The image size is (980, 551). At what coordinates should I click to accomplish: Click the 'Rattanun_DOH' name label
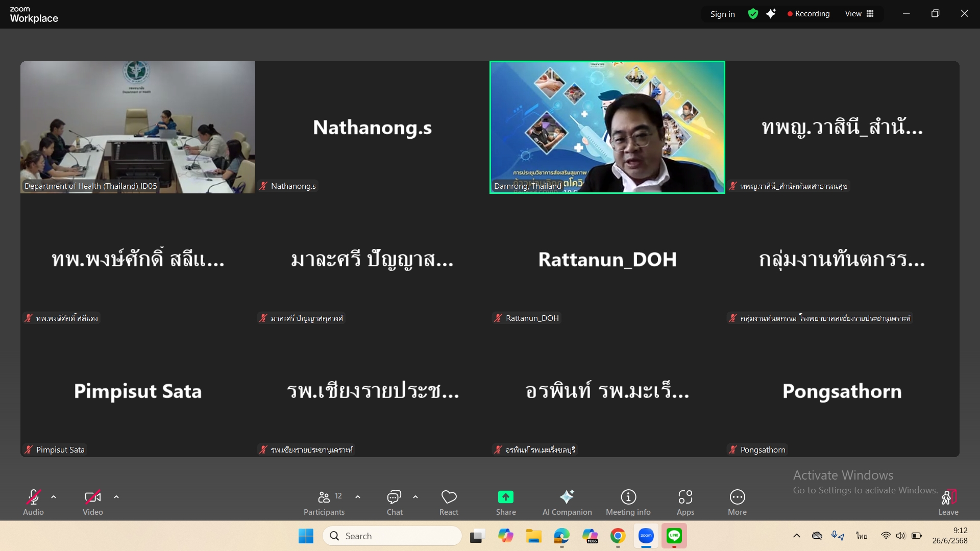[532, 318]
